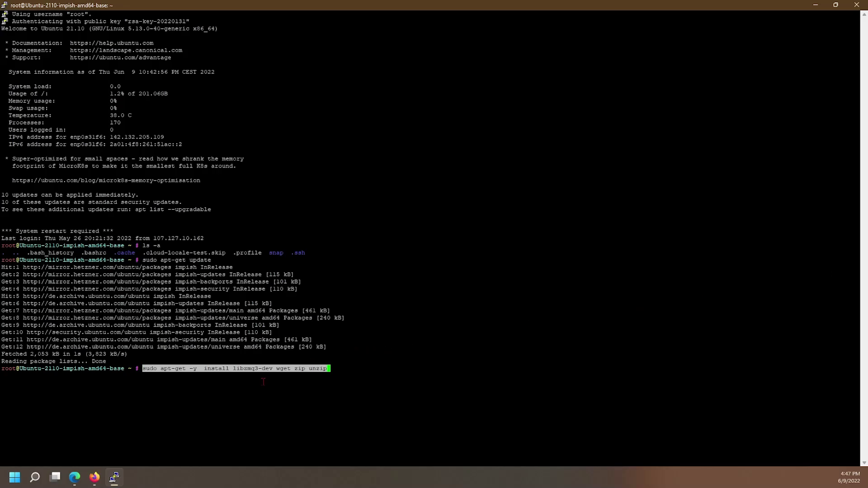Click ".bashrc" in the ls output

pyautogui.click(x=94, y=253)
